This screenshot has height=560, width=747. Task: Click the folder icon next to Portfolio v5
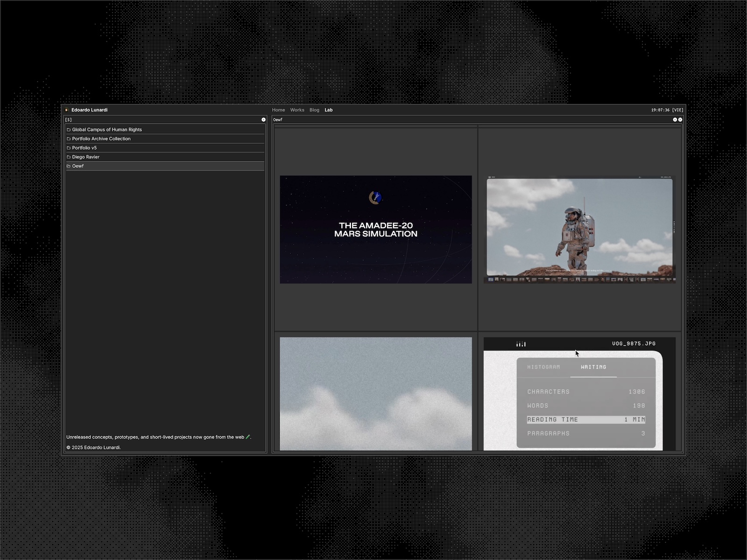point(69,148)
